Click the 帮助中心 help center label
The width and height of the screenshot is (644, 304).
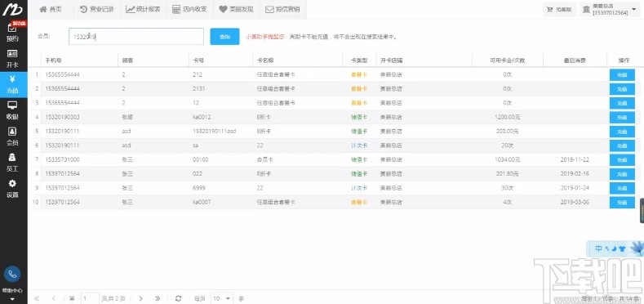(12, 290)
